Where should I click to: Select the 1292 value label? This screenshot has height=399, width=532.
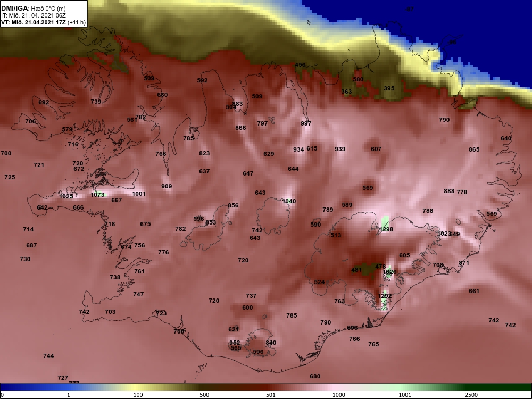pos(385,296)
